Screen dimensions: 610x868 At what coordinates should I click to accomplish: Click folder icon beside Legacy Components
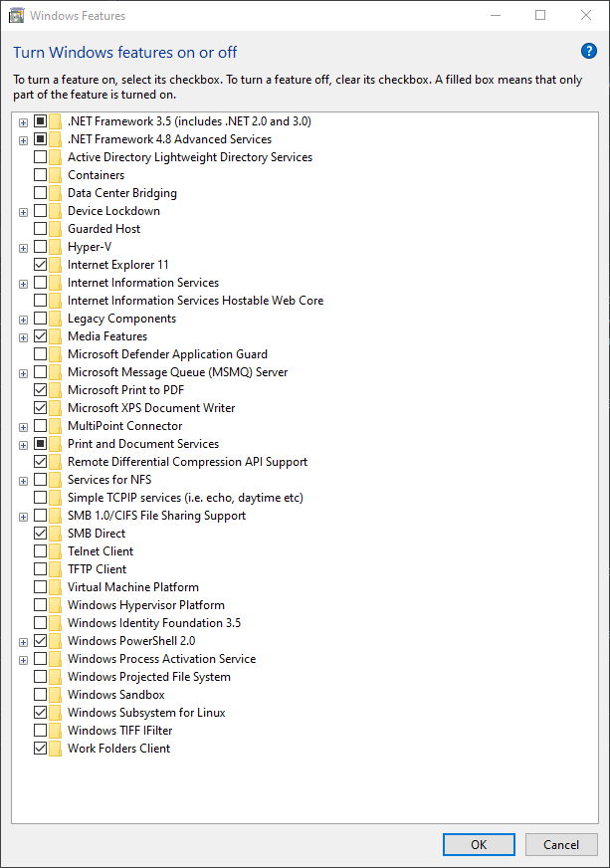(x=55, y=319)
